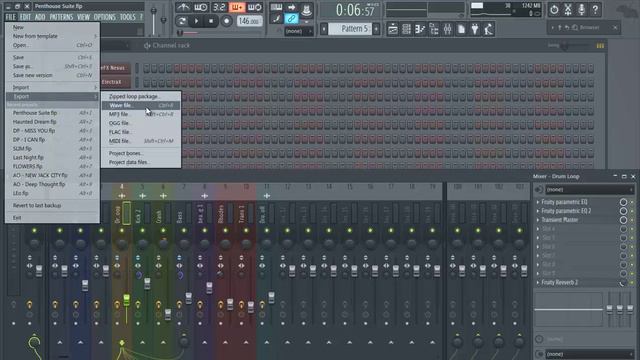Click the right-arrow auto-scroll icon
The image size is (640, 360).
(291, 7)
